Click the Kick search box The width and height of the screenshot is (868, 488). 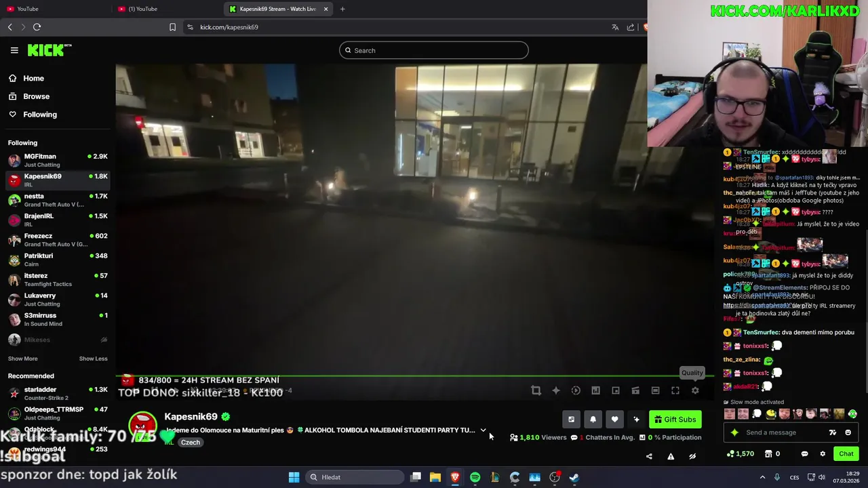click(434, 50)
